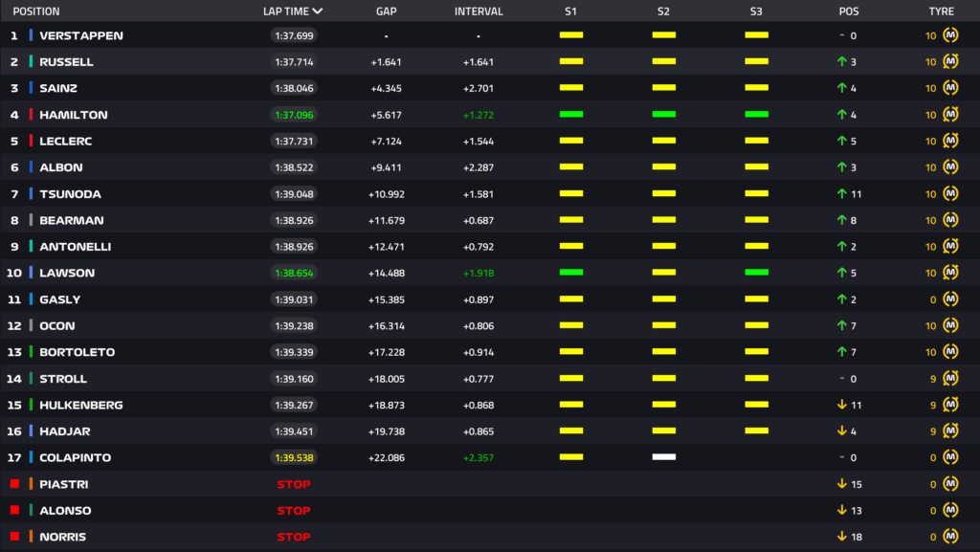Select the LECLERC driver name
This screenshot has height=552, width=980.
point(67,142)
